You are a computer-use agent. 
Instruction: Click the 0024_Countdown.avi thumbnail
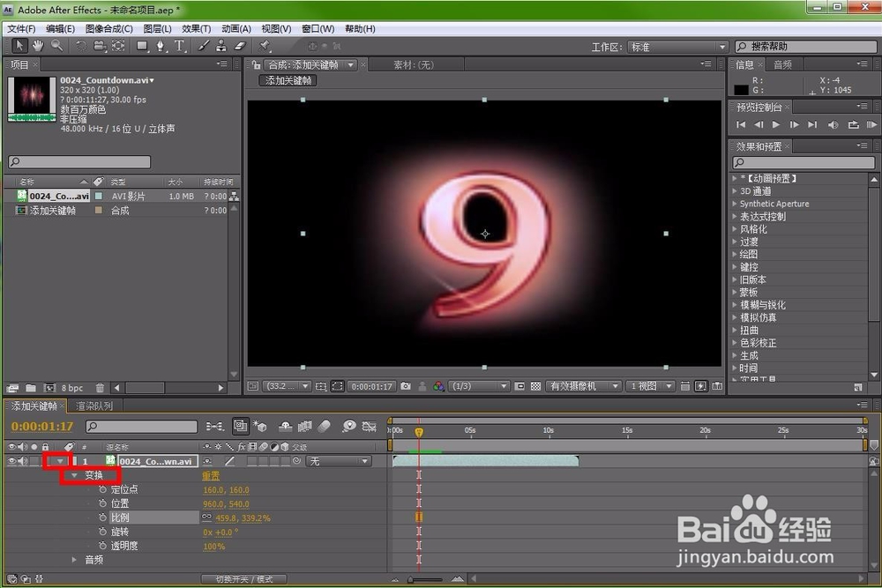click(32, 99)
